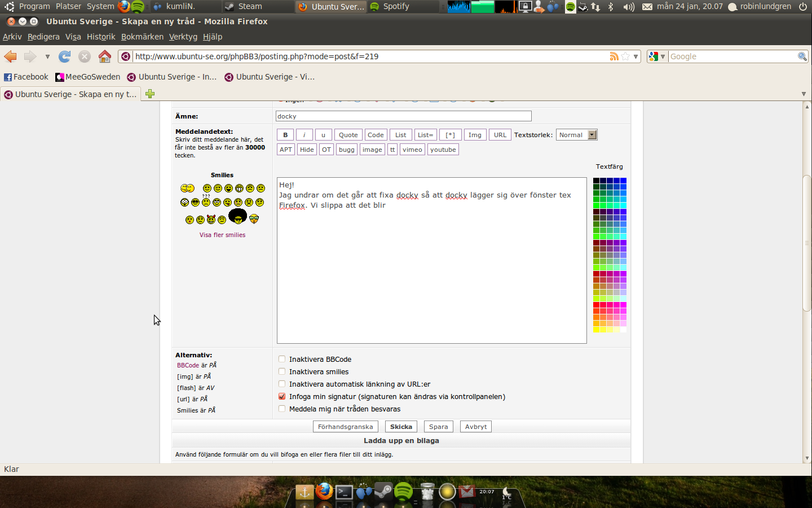Click the BBCode link under Alternativ

click(188, 365)
